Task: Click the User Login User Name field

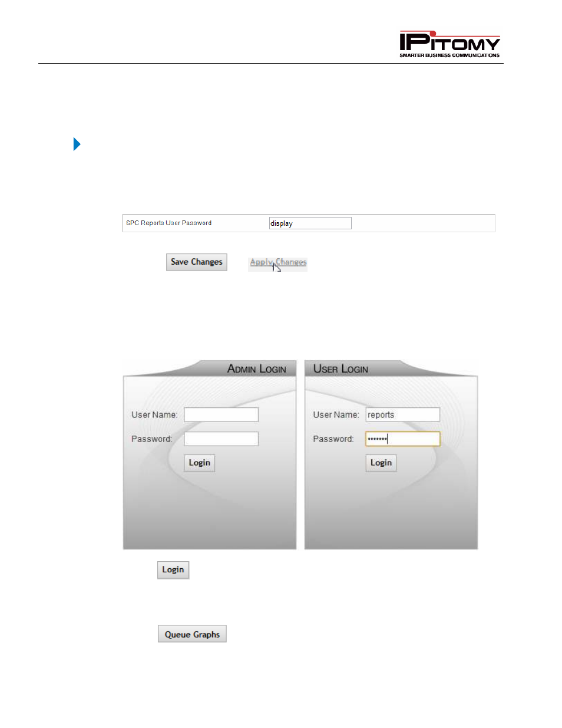Action: [x=402, y=414]
